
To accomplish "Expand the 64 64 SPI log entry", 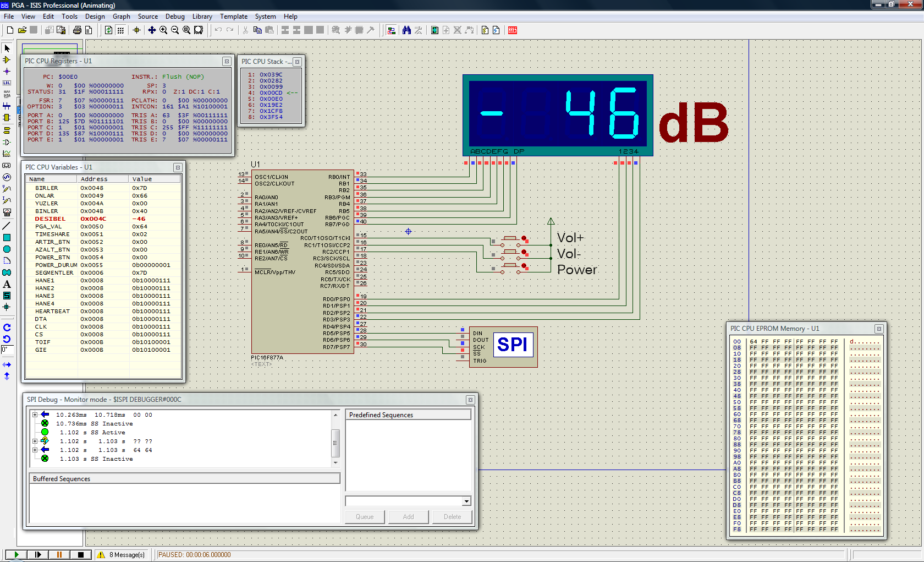I will tap(35, 450).
